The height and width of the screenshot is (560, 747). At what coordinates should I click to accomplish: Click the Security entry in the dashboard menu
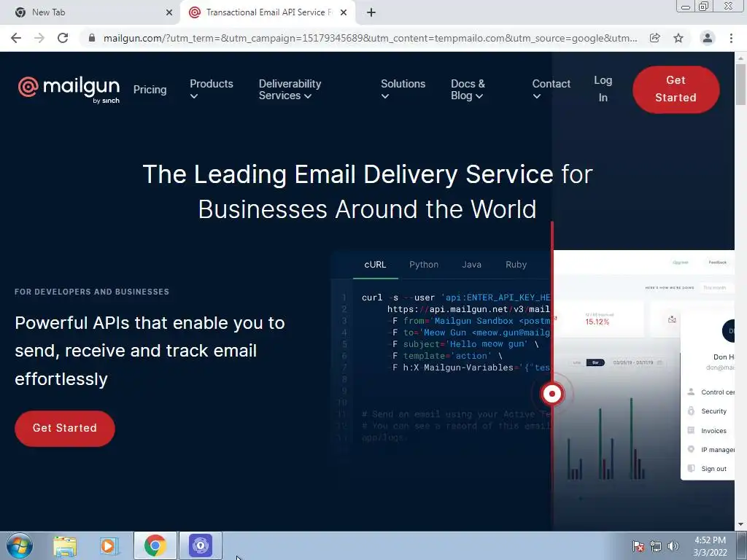point(713,411)
